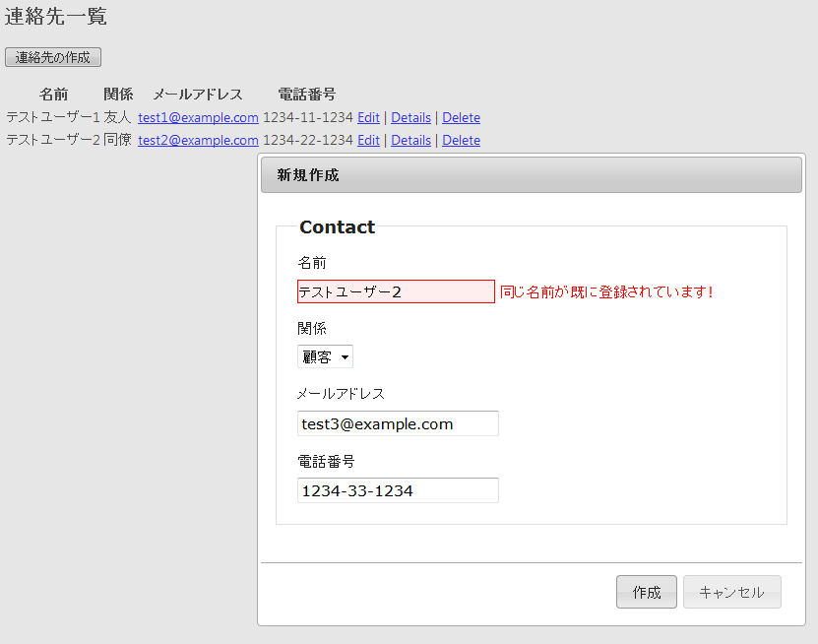Focus the メールアドレス input field

point(398,423)
